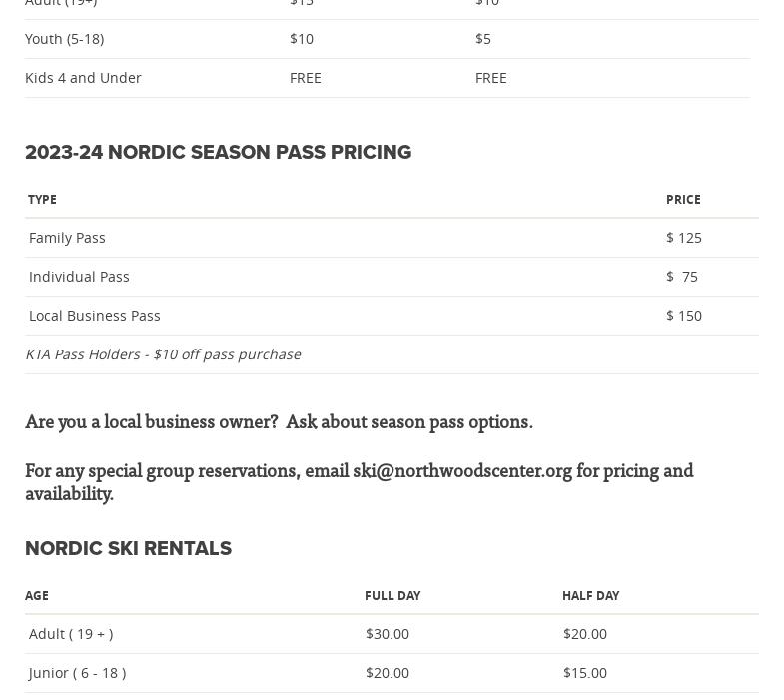Click the KTA Pass Holders discount note

point(163,354)
